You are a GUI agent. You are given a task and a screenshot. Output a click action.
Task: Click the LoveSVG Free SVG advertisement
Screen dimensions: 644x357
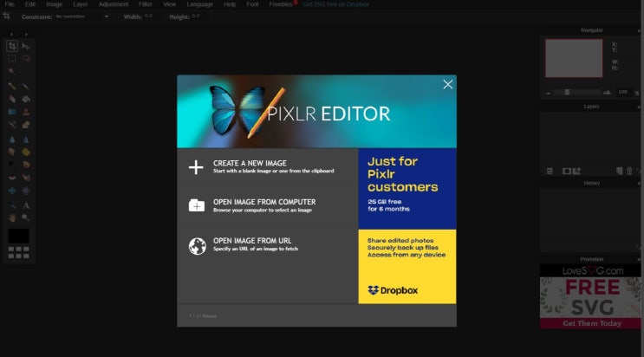click(590, 296)
